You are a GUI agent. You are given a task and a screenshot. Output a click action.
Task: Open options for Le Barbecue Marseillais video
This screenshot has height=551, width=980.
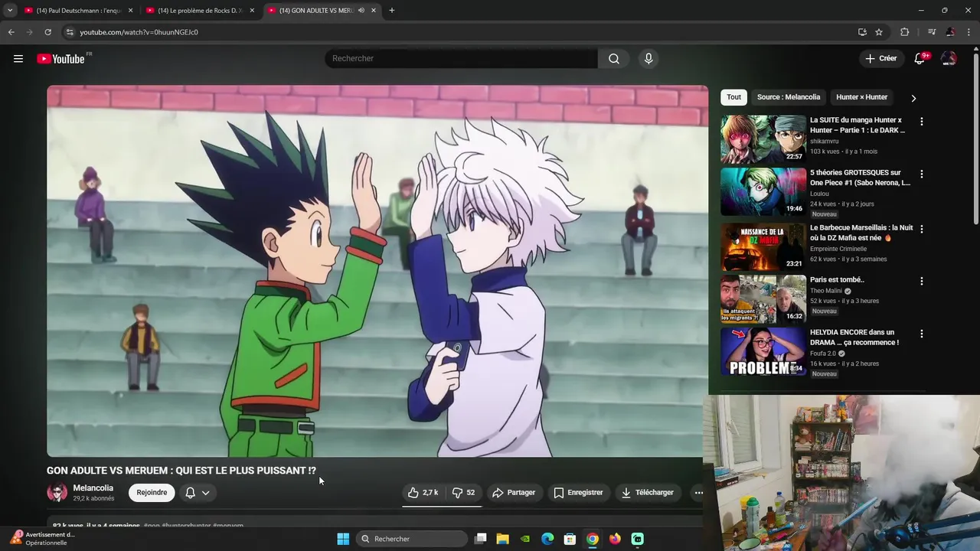coord(921,229)
